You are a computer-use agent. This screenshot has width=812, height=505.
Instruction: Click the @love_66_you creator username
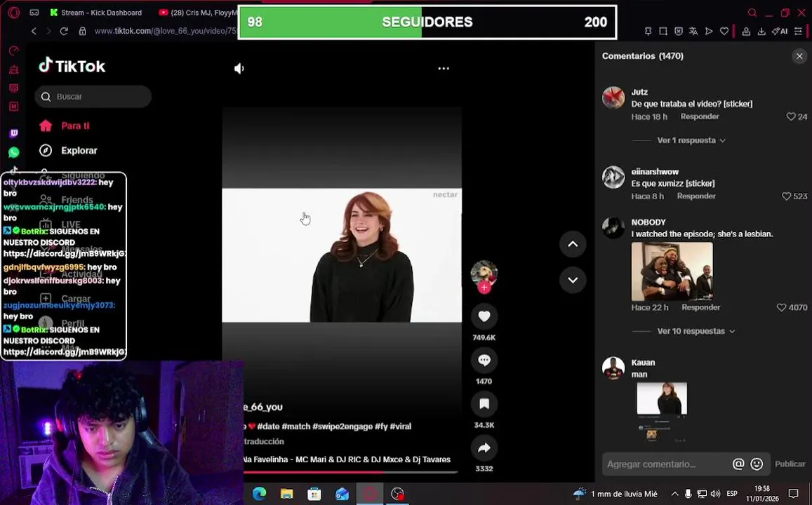(x=263, y=408)
